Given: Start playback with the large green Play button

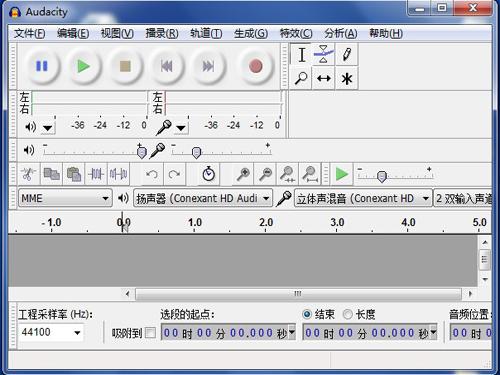Looking at the screenshot, I should click(83, 66).
